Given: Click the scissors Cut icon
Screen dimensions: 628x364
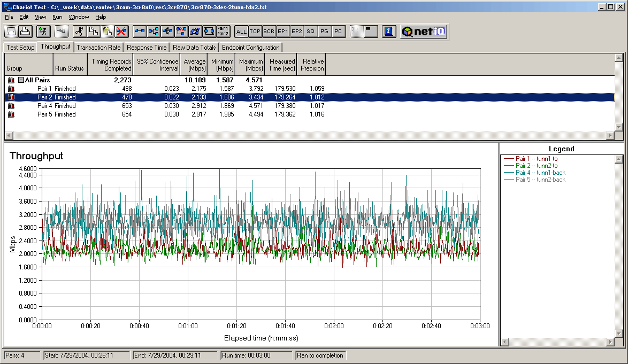Looking at the screenshot, I should (x=79, y=32).
